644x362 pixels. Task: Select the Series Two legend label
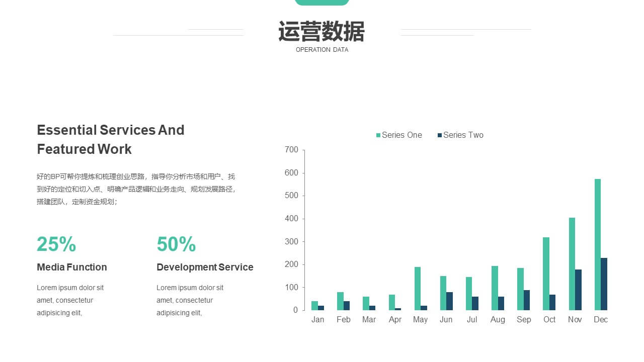(x=463, y=135)
